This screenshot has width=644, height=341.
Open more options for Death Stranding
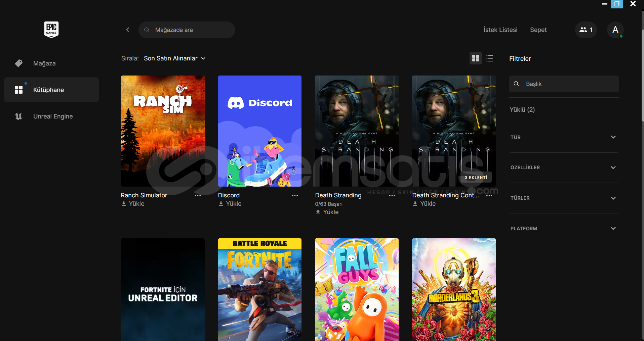point(392,195)
